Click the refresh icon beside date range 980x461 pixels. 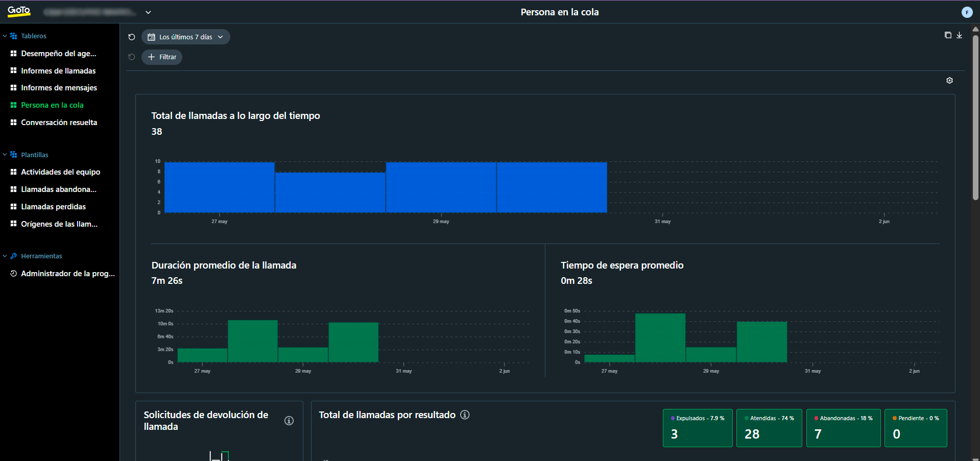tap(132, 37)
